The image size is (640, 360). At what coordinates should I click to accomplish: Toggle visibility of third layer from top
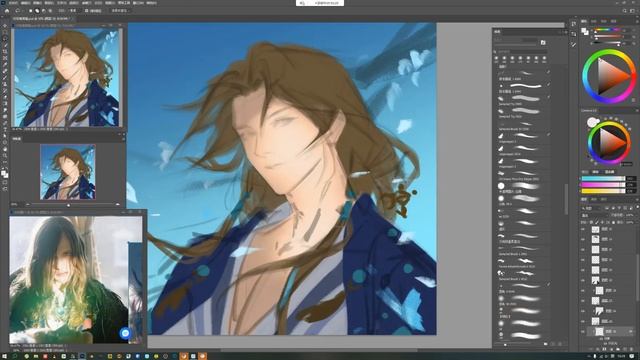tap(583, 250)
